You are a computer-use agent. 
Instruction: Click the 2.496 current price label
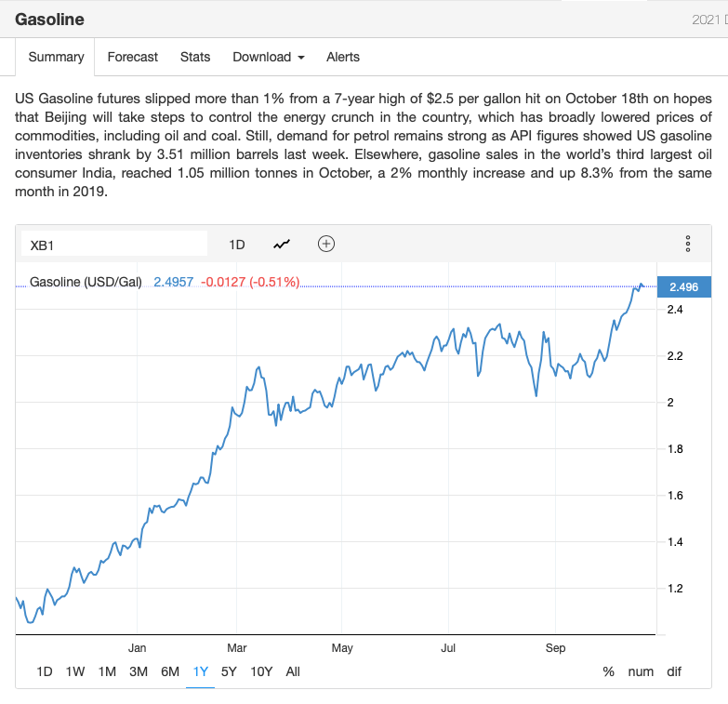click(683, 287)
